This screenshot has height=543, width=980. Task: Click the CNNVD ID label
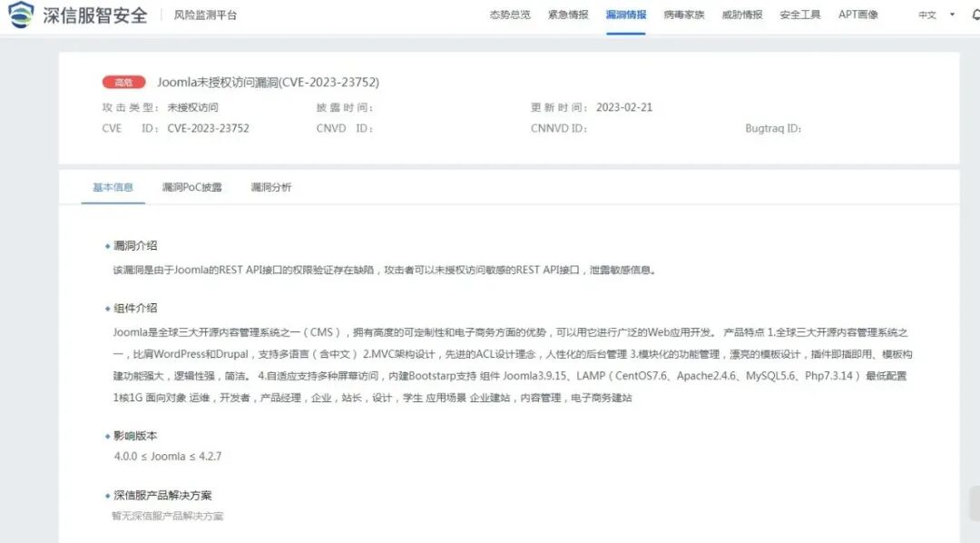click(x=559, y=128)
